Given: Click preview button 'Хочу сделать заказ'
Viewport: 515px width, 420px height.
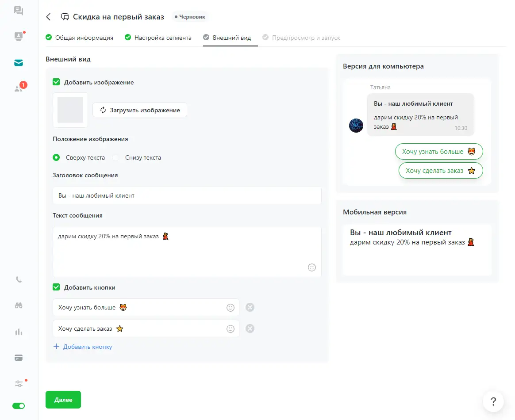Looking at the screenshot, I should tap(440, 171).
